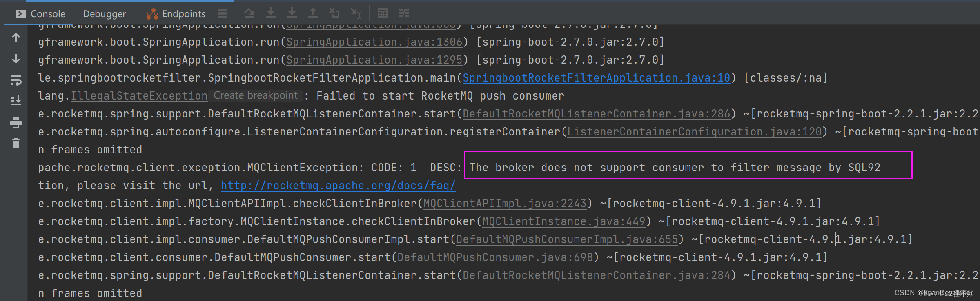Viewport: 980px width, 301px height.
Task: Click 'DefaultMQPushConsumerImpl.start' text
Action: [348, 239]
